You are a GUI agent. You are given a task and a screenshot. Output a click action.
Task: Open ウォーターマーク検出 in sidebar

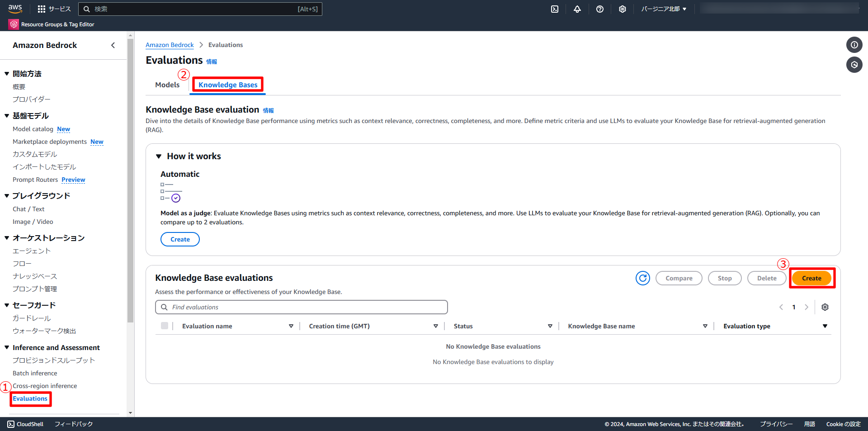pos(44,331)
